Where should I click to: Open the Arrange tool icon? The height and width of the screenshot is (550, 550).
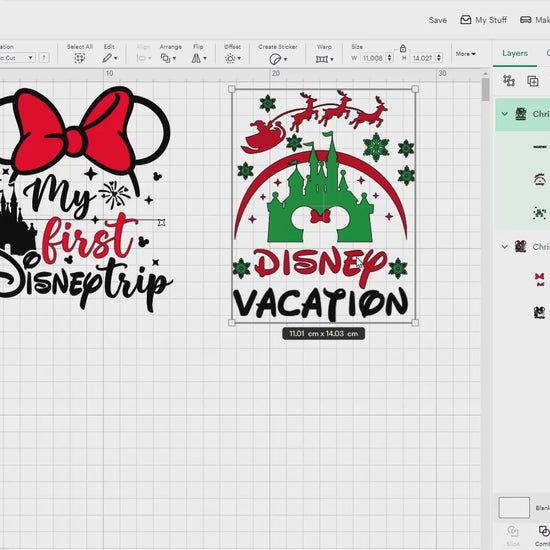coord(165,58)
